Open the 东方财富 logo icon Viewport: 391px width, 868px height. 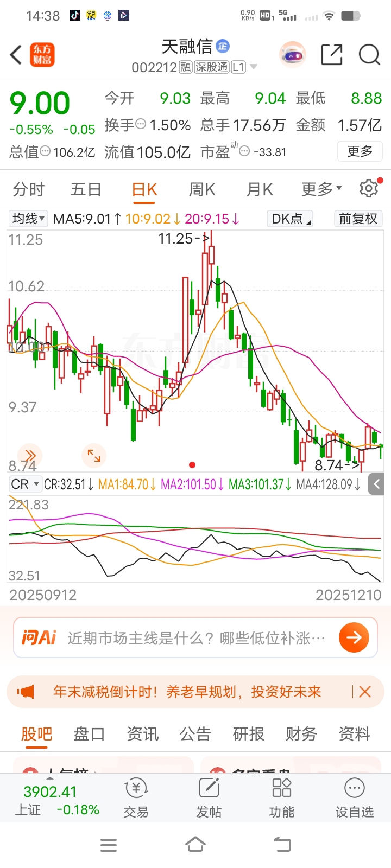42,55
